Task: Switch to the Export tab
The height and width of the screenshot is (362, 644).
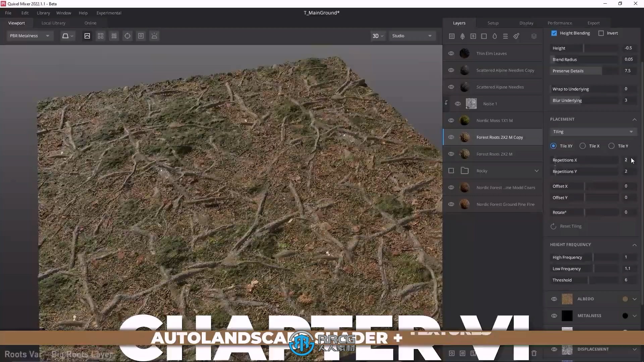Action: coord(594,23)
